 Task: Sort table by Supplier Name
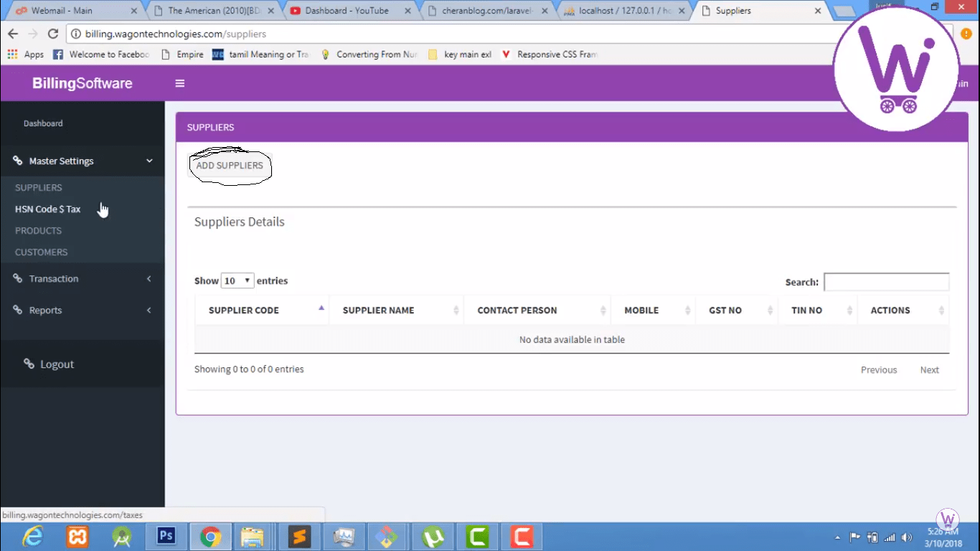(396, 310)
